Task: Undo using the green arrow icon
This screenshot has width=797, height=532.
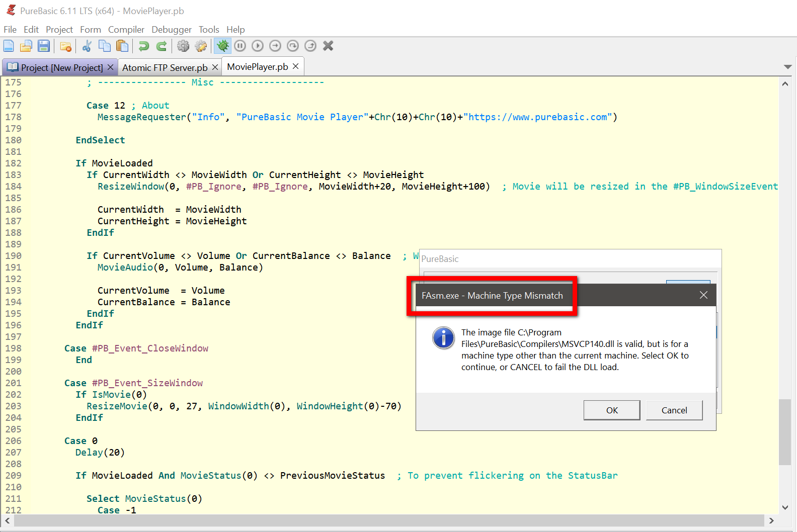Action: (x=144, y=46)
